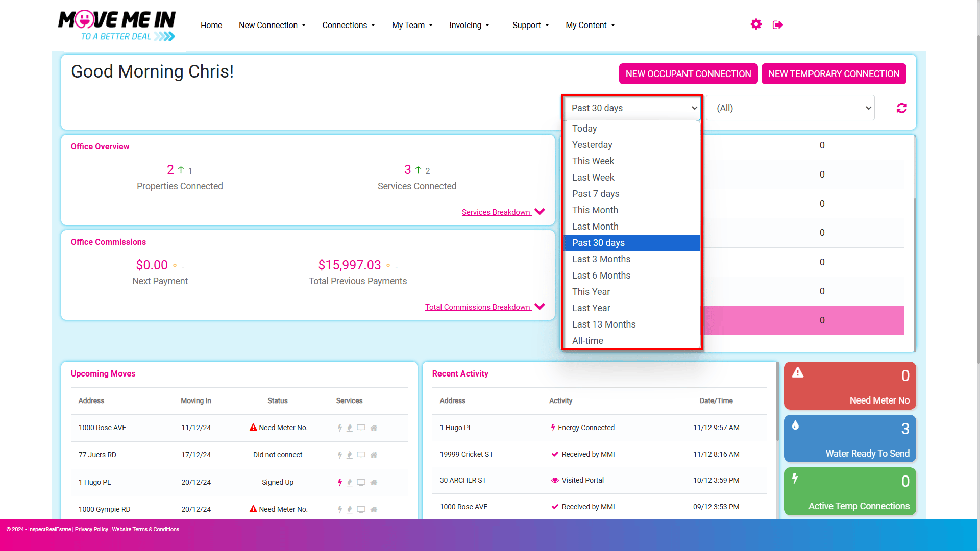Open the Invoicing menu
Viewport: 980px width, 551px height.
tap(469, 25)
